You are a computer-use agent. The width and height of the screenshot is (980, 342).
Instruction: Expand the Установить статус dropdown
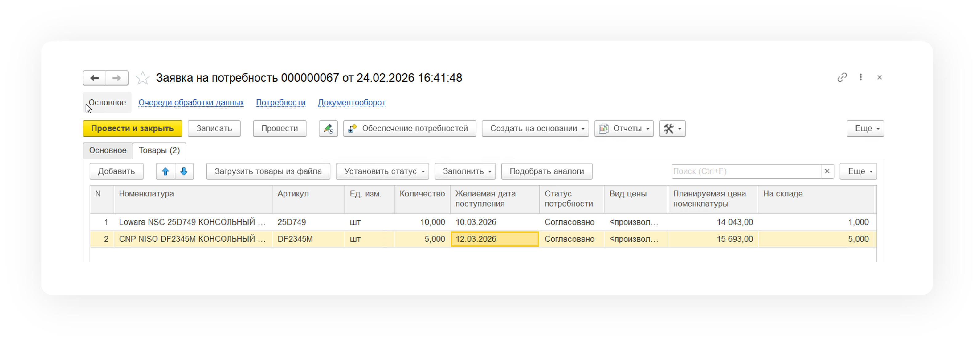pyautogui.click(x=382, y=171)
